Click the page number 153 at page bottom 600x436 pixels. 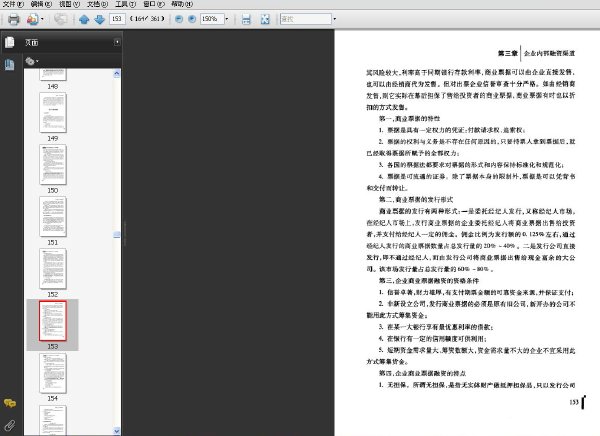[574, 402]
